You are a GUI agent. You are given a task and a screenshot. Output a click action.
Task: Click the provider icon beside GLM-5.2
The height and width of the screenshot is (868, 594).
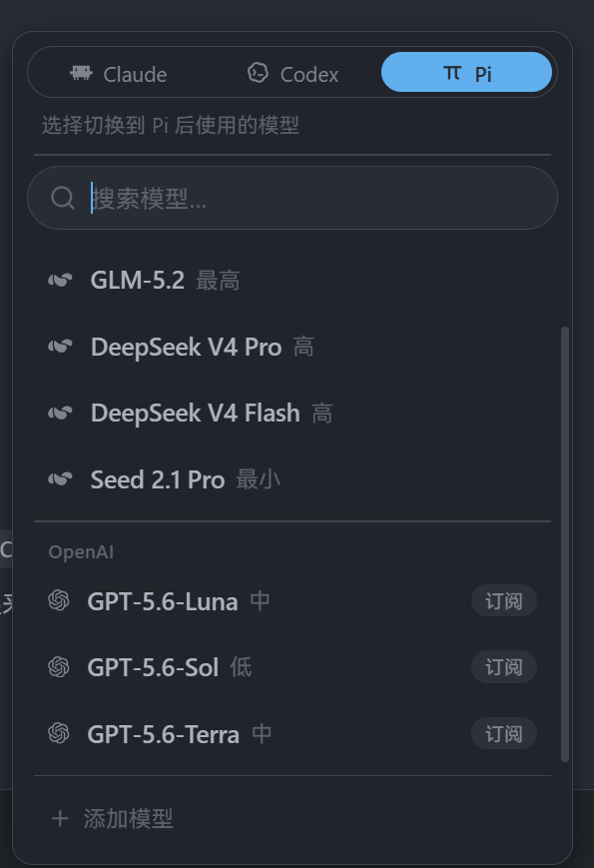click(x=60, y=280)
